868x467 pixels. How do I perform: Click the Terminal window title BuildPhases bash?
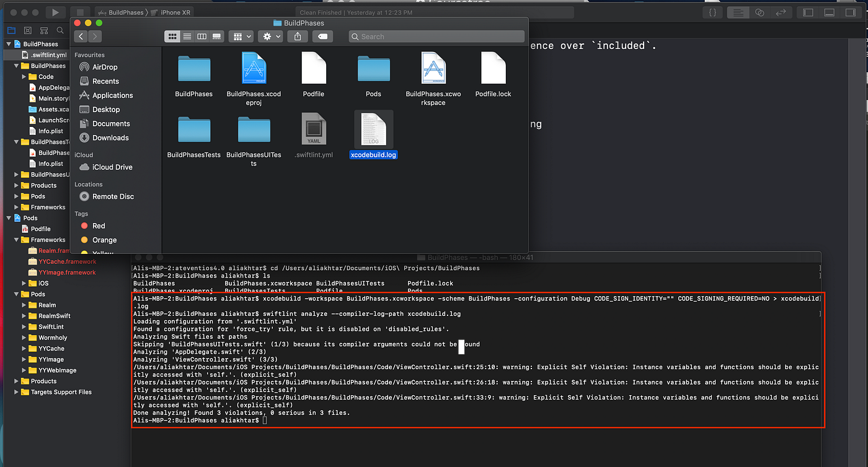pyautogui.click(x=476, y=257)
